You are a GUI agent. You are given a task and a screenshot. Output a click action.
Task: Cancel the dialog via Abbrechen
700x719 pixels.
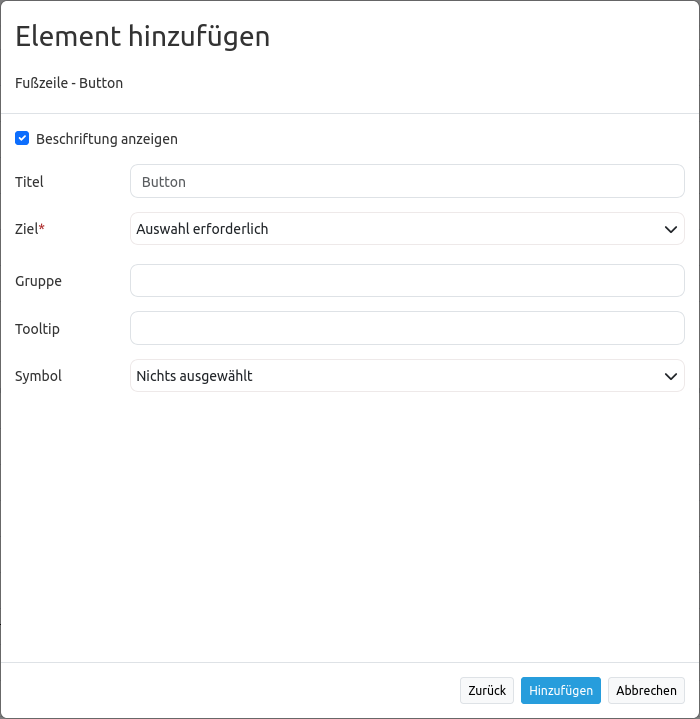[646, 691]
